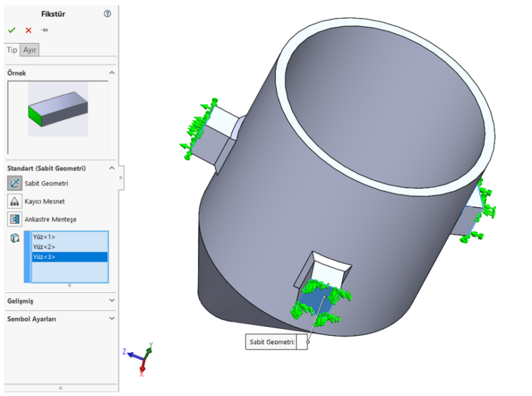Expand the Gelişmiş section
The height and width of the screenshot is (396, 532).
tap(112, 301)
